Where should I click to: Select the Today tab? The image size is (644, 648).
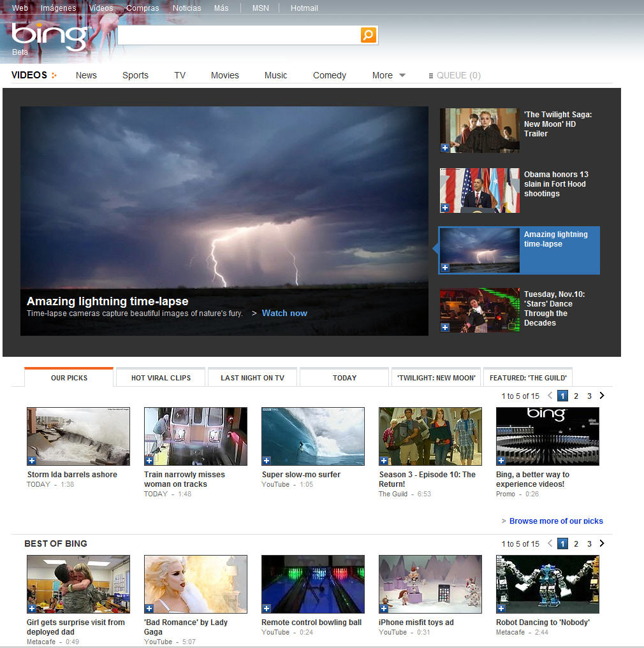pos(344,378)
